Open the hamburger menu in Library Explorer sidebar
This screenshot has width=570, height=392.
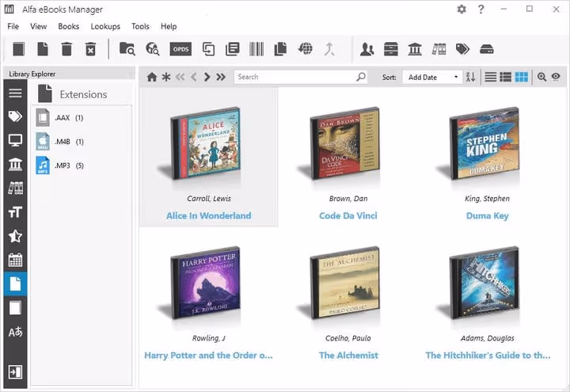click(15, 93)
